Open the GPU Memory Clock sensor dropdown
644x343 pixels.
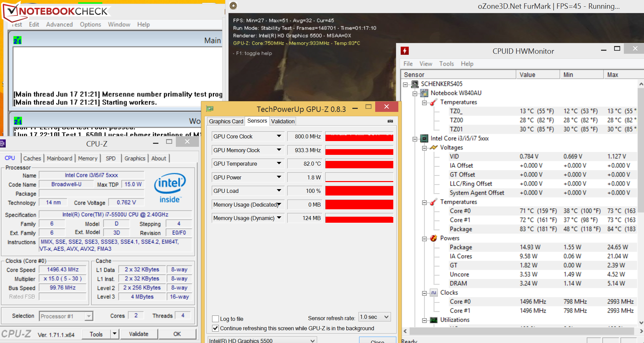[279, 150]
